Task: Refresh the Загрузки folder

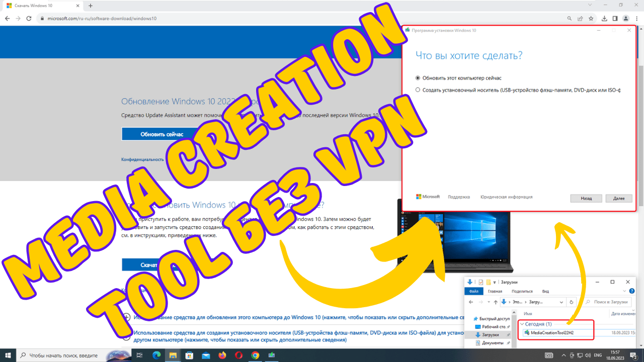Action: click(571, 302)
